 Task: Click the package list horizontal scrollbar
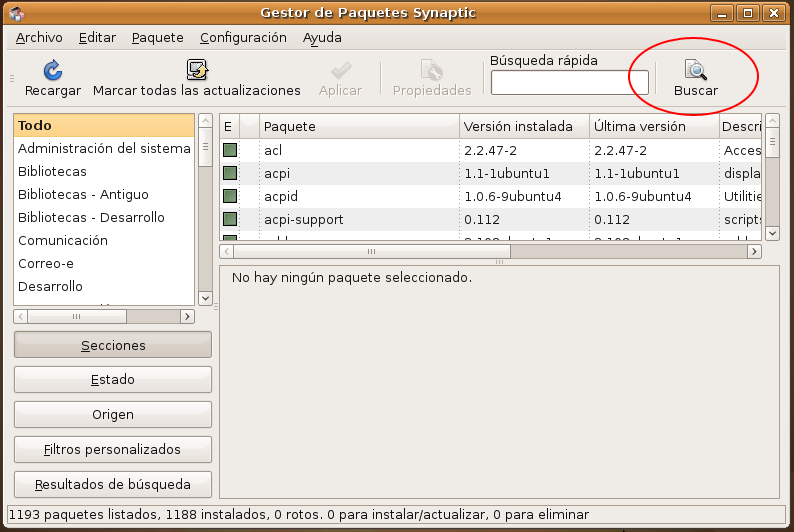pos(490,252)
